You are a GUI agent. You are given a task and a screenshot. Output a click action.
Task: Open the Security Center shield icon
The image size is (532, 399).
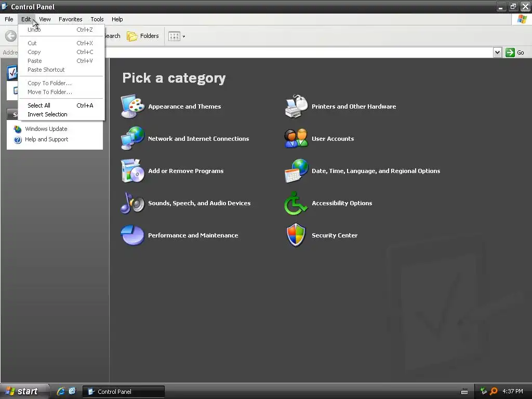pos(296,235)
